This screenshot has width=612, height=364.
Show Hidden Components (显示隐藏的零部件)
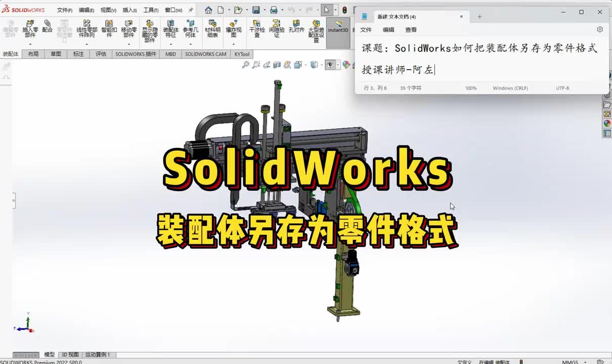[149, 31]
